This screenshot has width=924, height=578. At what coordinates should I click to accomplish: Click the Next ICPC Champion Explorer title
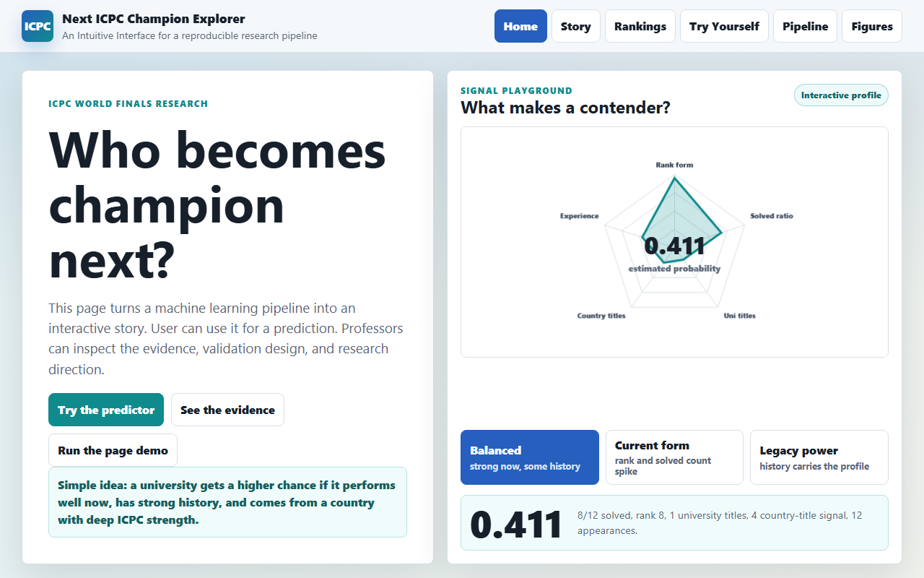pyautogui.click(x=154, y=19)
